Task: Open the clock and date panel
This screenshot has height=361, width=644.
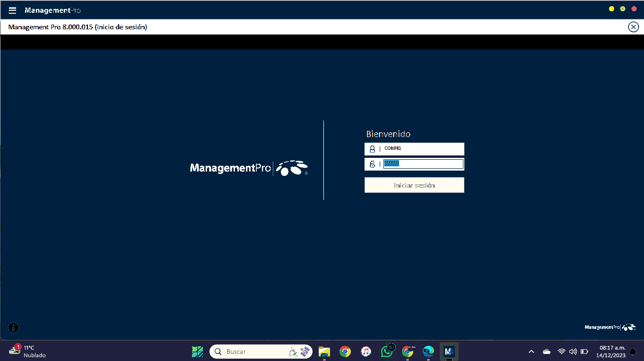Action: (612, 351)
